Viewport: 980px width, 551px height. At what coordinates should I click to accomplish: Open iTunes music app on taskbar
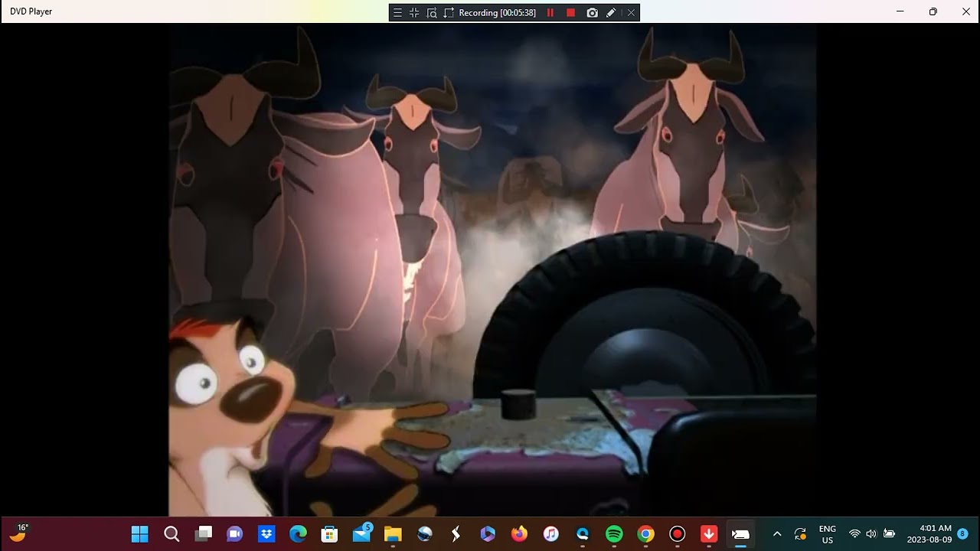(x=551, y=534)
